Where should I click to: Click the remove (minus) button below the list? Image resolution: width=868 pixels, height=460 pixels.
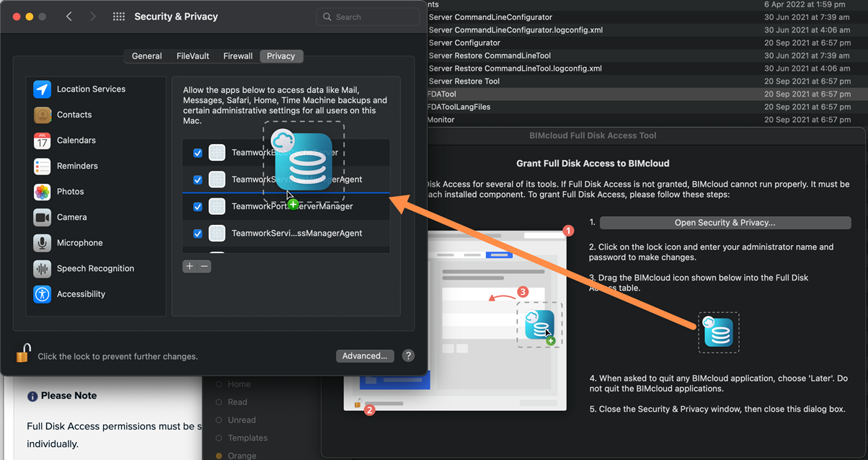point(204,266)
